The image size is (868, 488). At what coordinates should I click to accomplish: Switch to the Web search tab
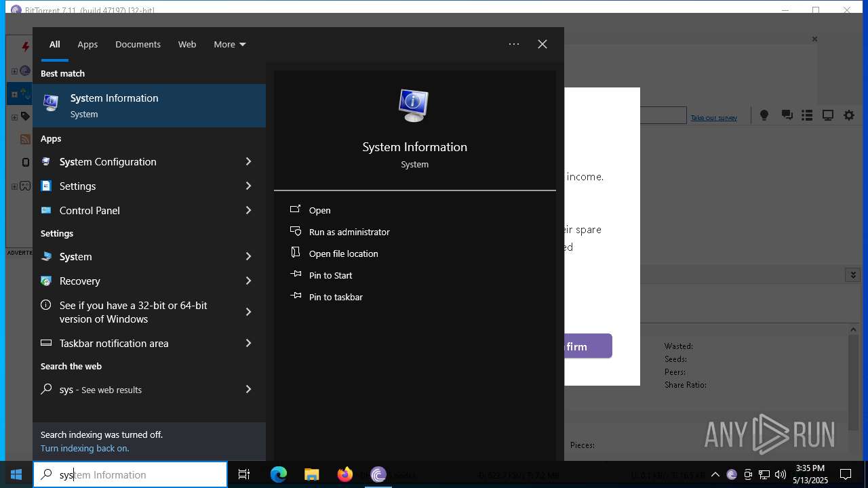[x=187, y=44]
